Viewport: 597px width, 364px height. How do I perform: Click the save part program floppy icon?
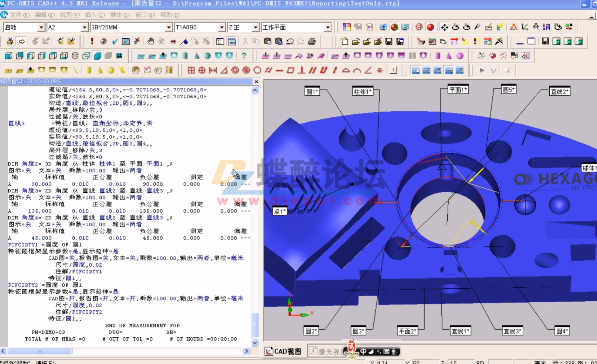tap(388, 41)
